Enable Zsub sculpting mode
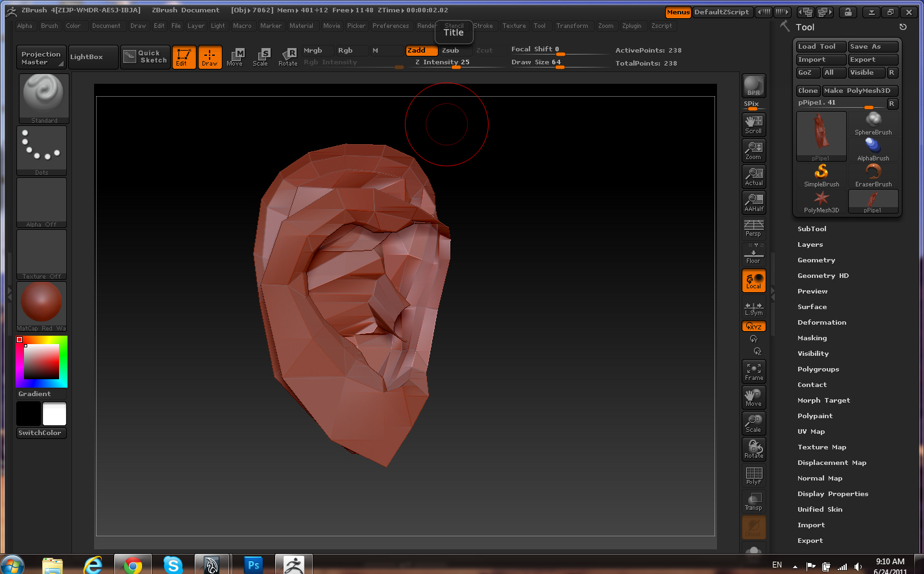This screenshot has width=924, height=574. [450, 50]
